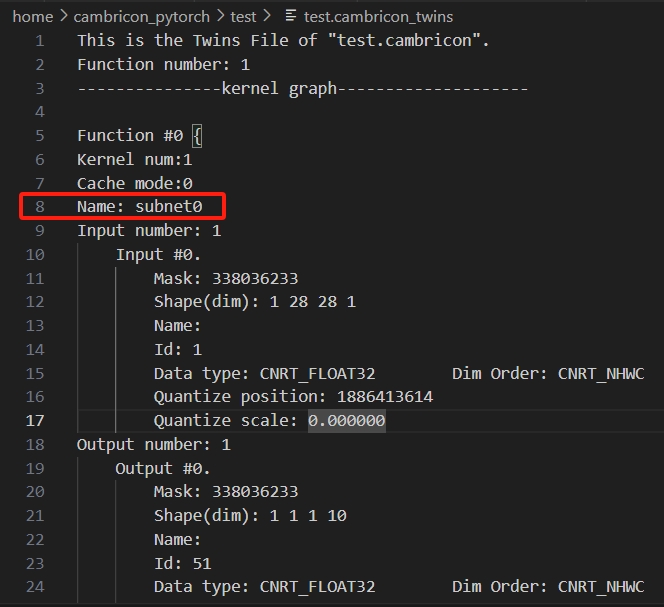Click the "Cache mode:0" line

134,183
